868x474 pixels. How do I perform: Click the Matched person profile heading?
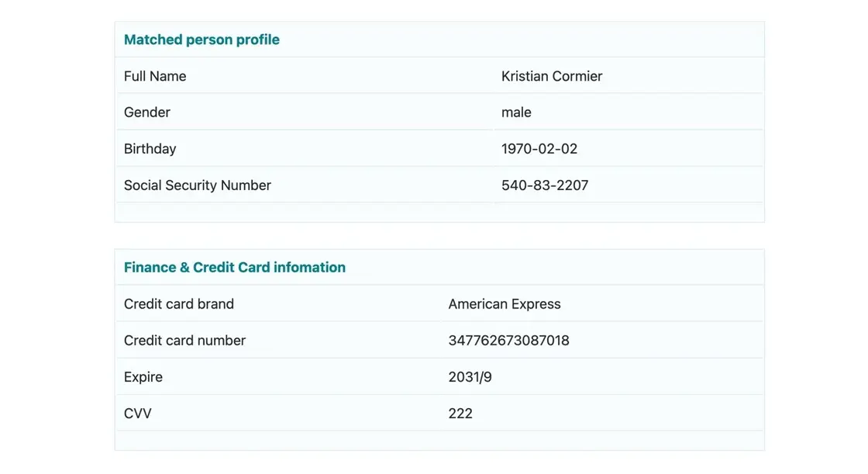click(x=201, y=40)
